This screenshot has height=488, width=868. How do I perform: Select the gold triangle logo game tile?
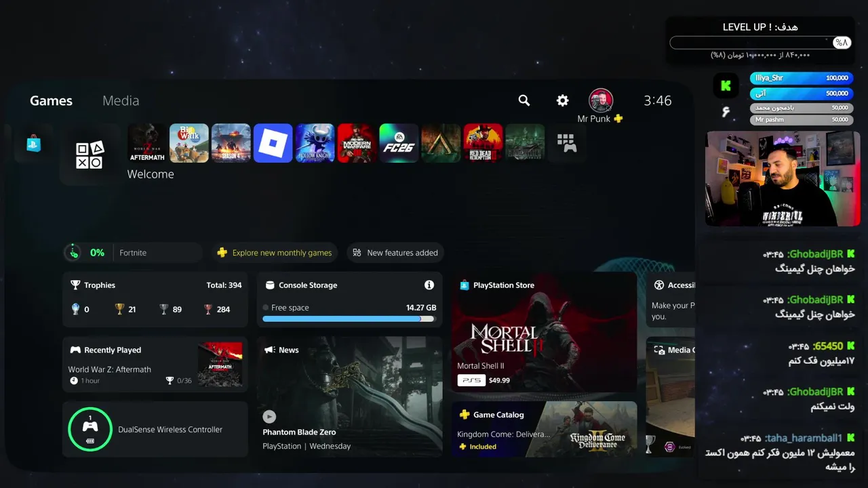tap(441, 143)
